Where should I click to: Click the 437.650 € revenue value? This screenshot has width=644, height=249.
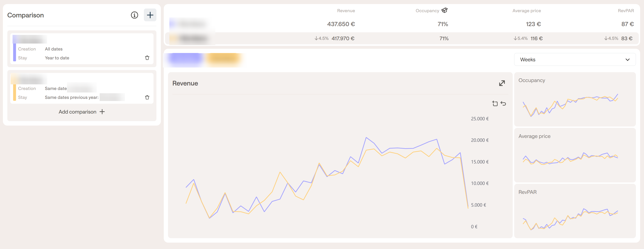coord(341,24)
